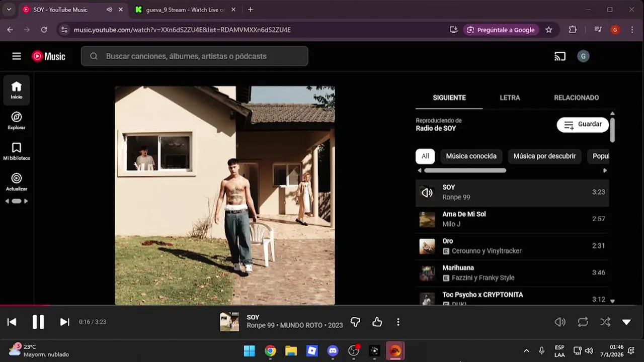Open Discord from the taskbar
644x362 pixels.
pyautogui.click(x=333, y=351)
